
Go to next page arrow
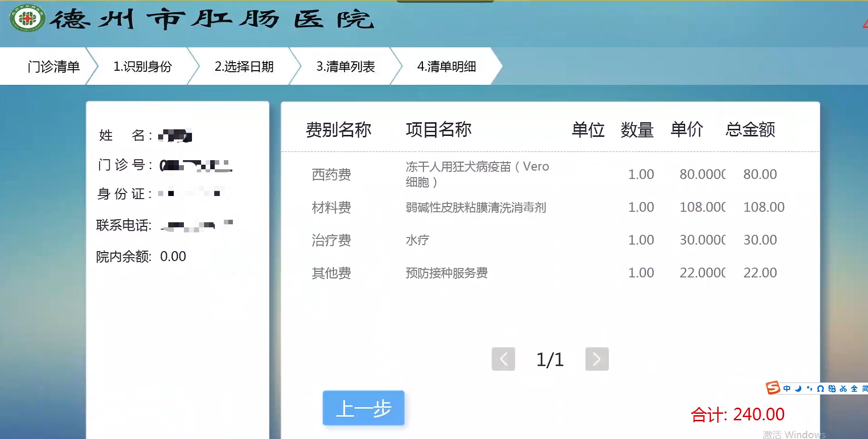[x=597, y=359]
